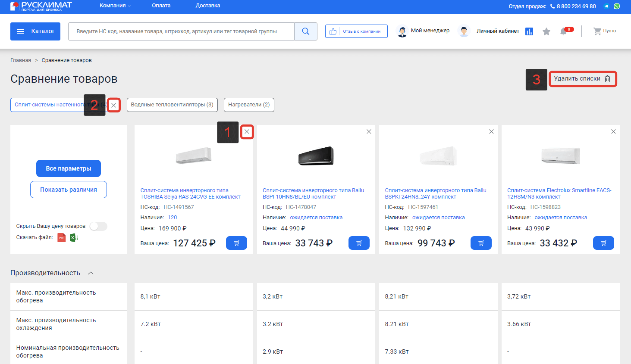This screenshot has height=364, width=631.
Task: Open the Доставка menu item
Action: 208,6
